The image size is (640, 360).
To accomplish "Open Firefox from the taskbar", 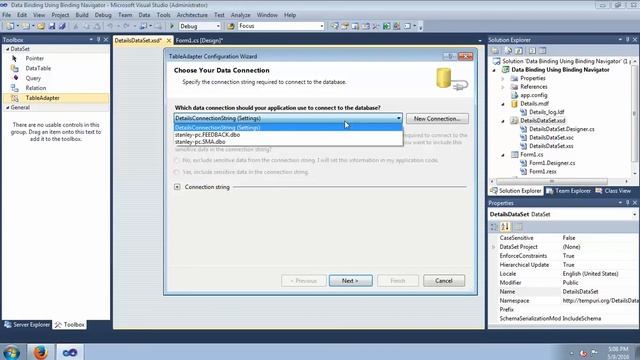I will coord(40,352).
